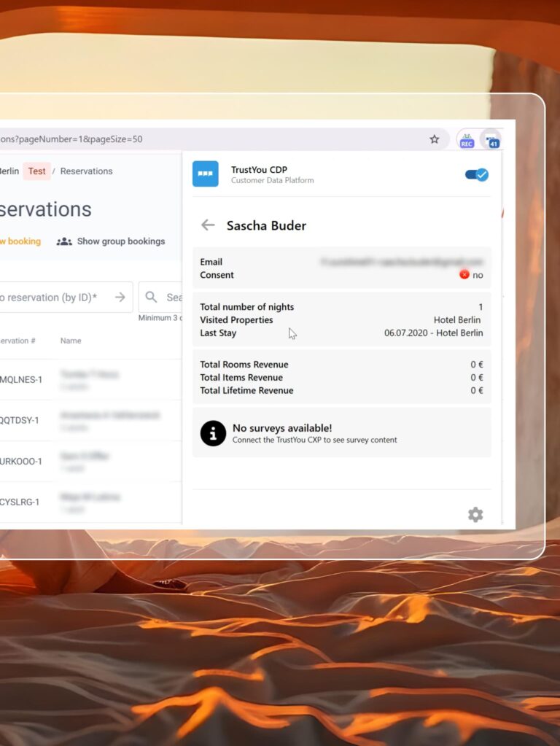Viewport: 560px width, 746px height.
Task: Click the info icon by No surveys available
Action: (213, 433)
